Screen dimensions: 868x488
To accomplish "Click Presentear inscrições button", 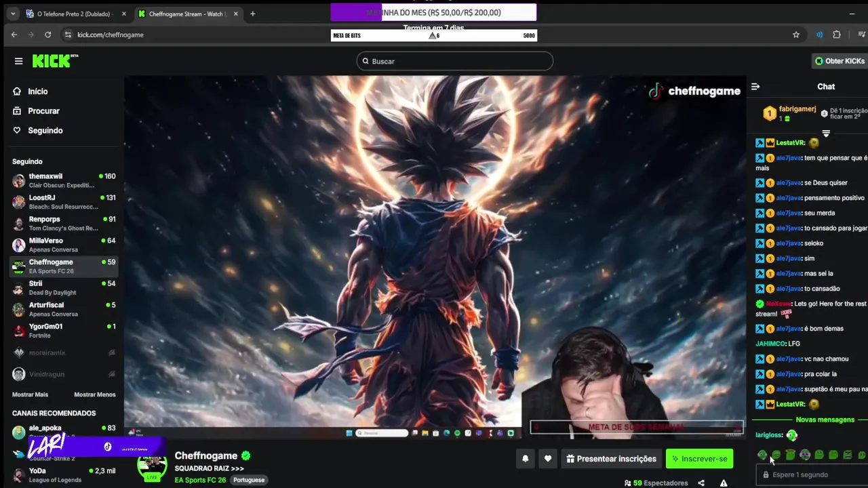I will tap(612, 459).
